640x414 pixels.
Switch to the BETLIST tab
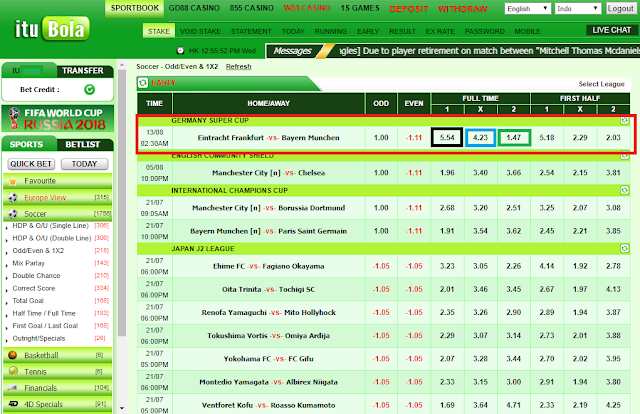point(83,145)
